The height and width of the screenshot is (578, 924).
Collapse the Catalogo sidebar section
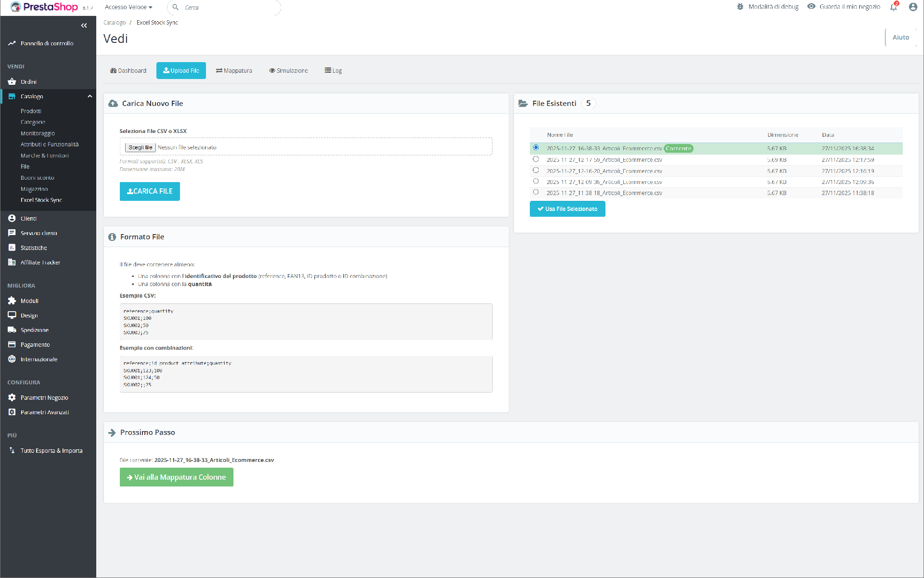[x=90, y=96]
